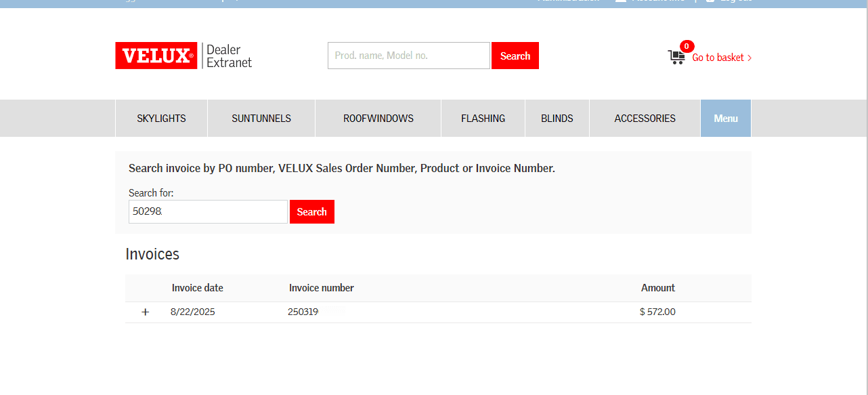The width and height of the screenshot is (868, 395).
Task: Select the amount $ 572.00
Action: [657, 312]
